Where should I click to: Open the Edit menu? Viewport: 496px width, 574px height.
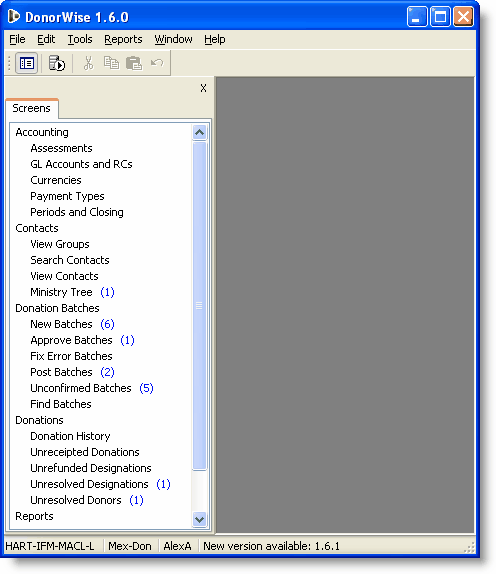click(x=46, y=39)
